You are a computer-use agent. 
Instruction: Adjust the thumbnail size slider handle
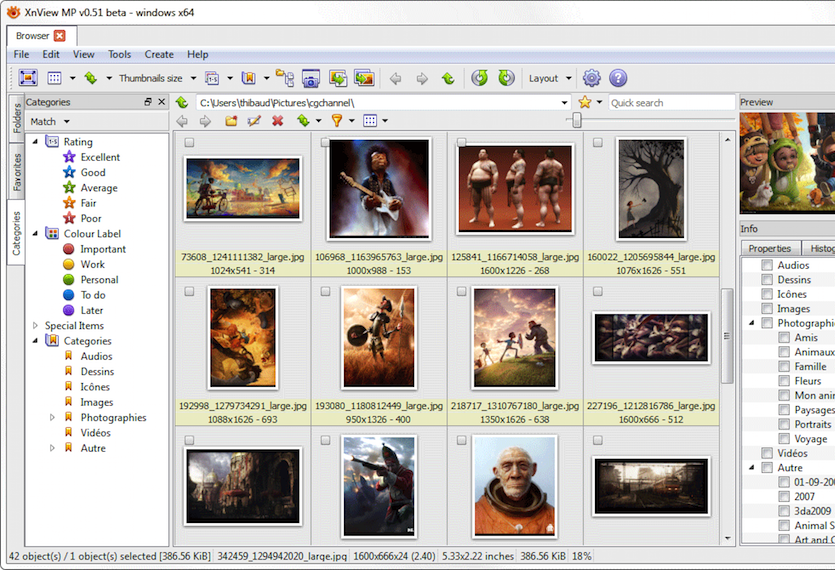pos(577,120)
